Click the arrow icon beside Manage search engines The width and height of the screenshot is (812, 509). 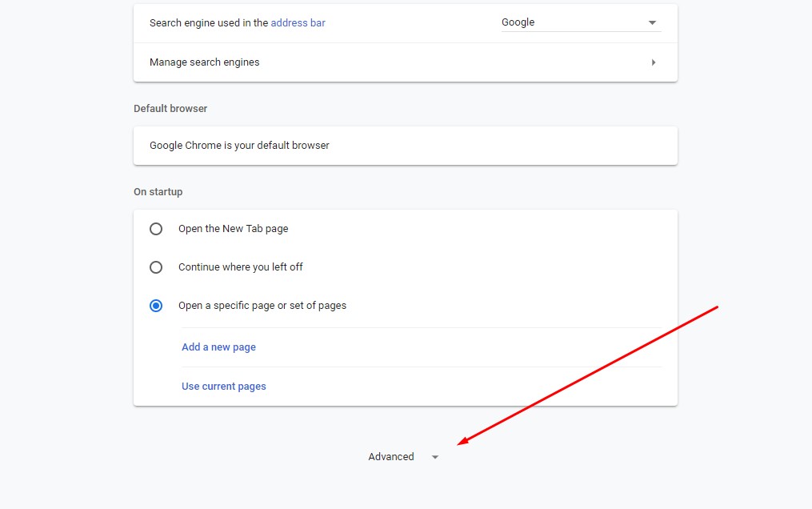[x=654, y=62]
